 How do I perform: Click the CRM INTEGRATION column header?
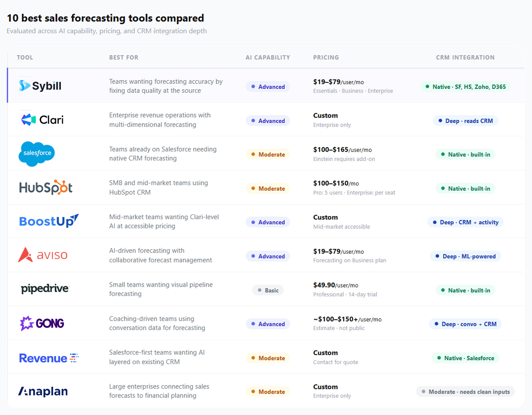click(465, 57)
